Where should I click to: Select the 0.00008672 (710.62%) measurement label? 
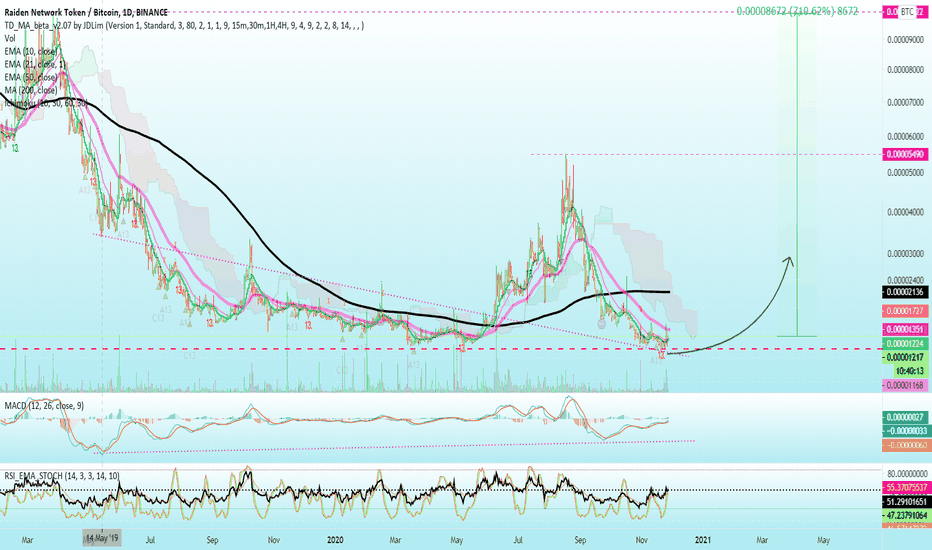pyautogui.click(x=797, y=11)
